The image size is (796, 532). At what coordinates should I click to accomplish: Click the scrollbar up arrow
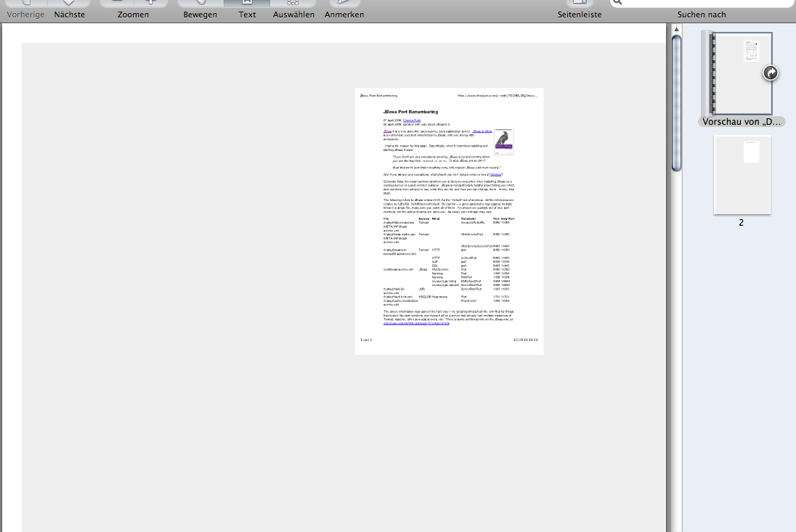pos(676,30)
